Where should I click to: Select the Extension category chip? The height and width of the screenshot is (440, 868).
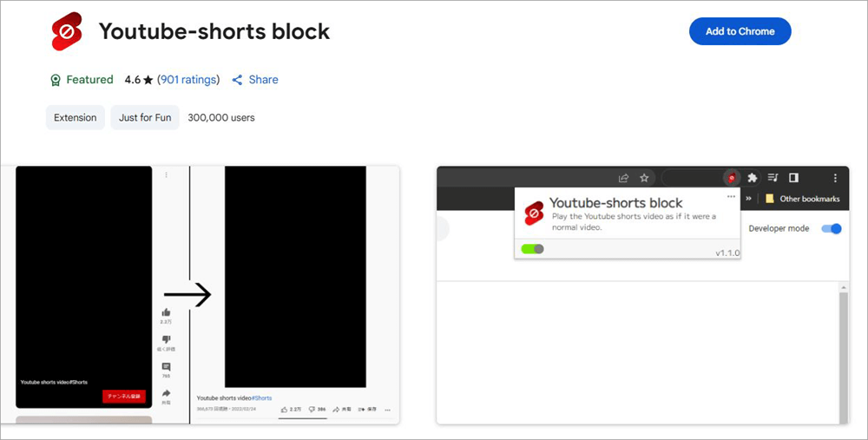pyautogui.click(x=76, y=117)
